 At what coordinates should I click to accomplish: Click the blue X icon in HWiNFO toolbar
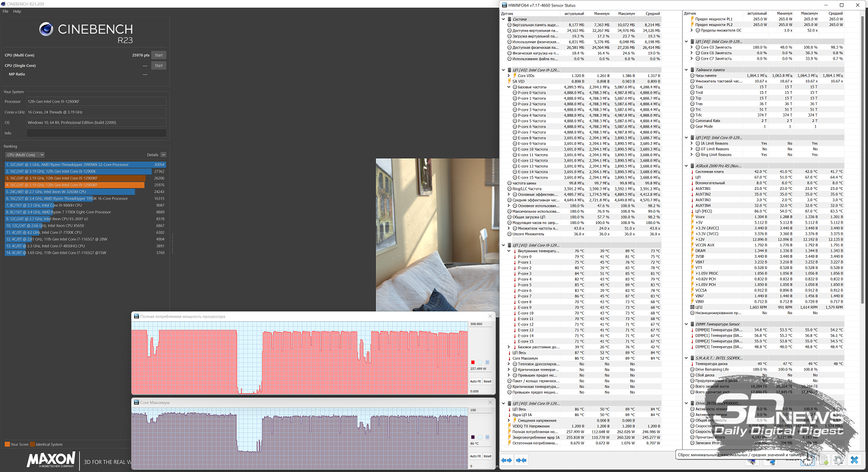(854, 460)
